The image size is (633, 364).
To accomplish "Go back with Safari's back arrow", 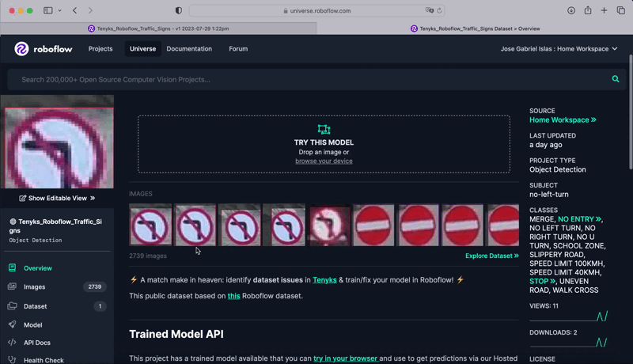I will [74, 10].
